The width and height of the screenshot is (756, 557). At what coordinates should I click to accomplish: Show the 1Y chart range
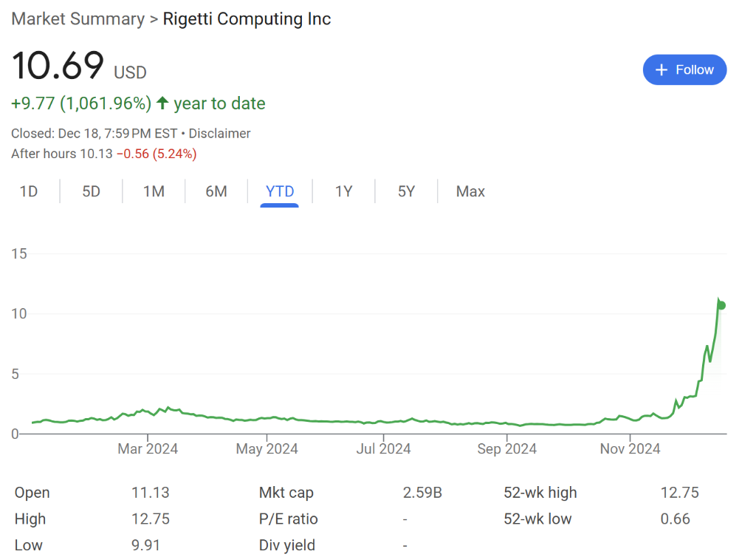click(x=343, y=192)
